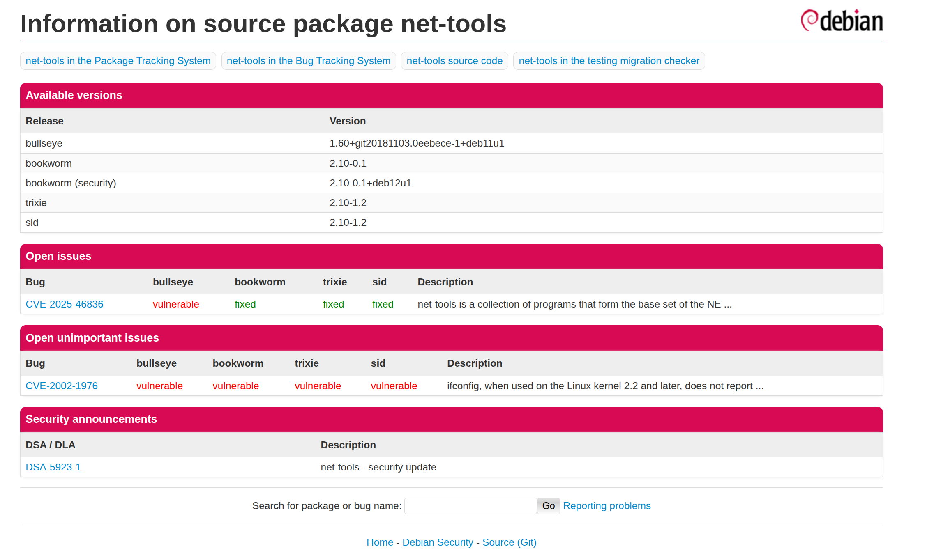Viewport: 934px width, 560px height.
Task: Open Reporting problems link
Action: click(x=607, y=506)
